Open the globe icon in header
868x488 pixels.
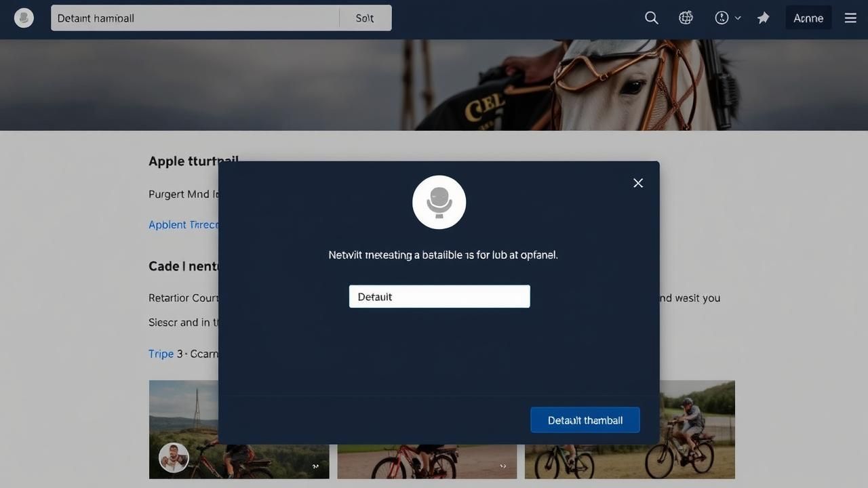pos(686,18)
